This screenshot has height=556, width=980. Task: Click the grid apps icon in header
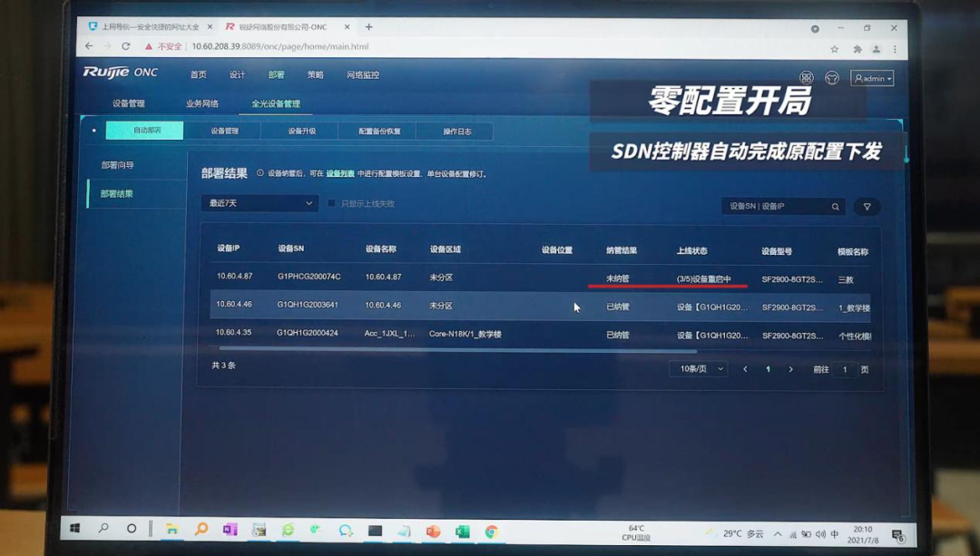coord(806,78)
